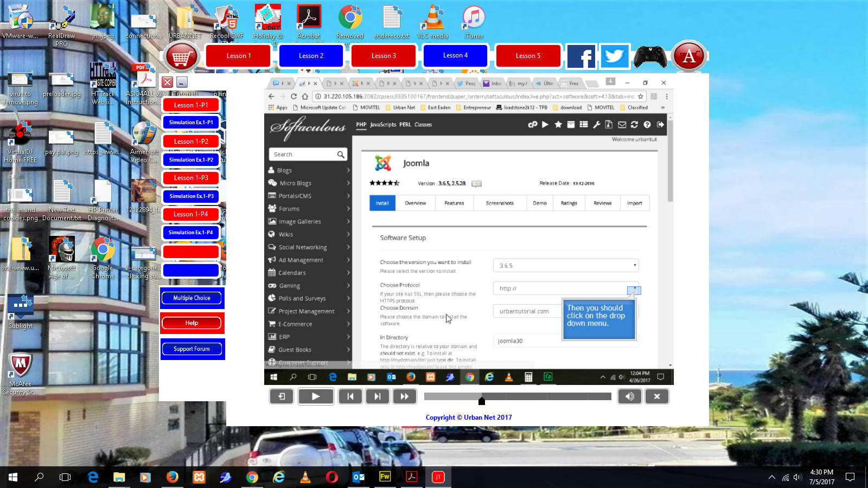The width and height of the screenshot is (868, 488).
Task: Open Lesson 4
Action: 455,55
